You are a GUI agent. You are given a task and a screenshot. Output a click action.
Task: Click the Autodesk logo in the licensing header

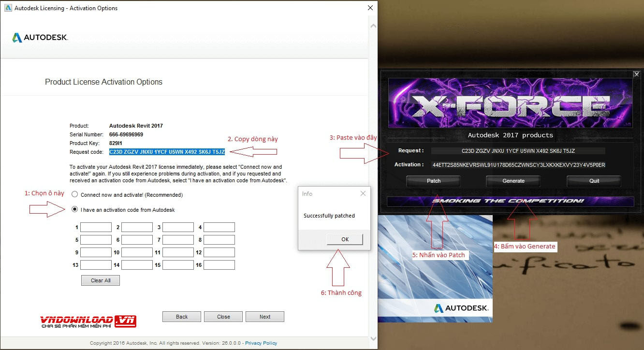point(40,37)
